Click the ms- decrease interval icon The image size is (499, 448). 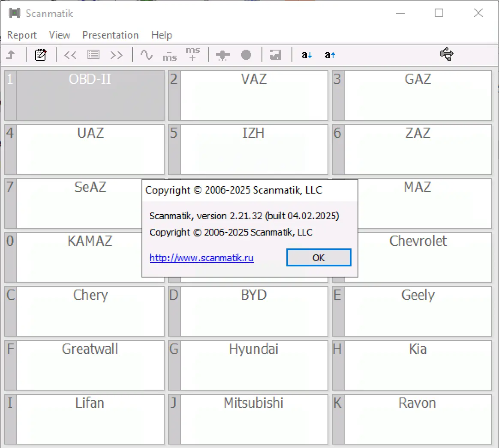coord(170,55)
